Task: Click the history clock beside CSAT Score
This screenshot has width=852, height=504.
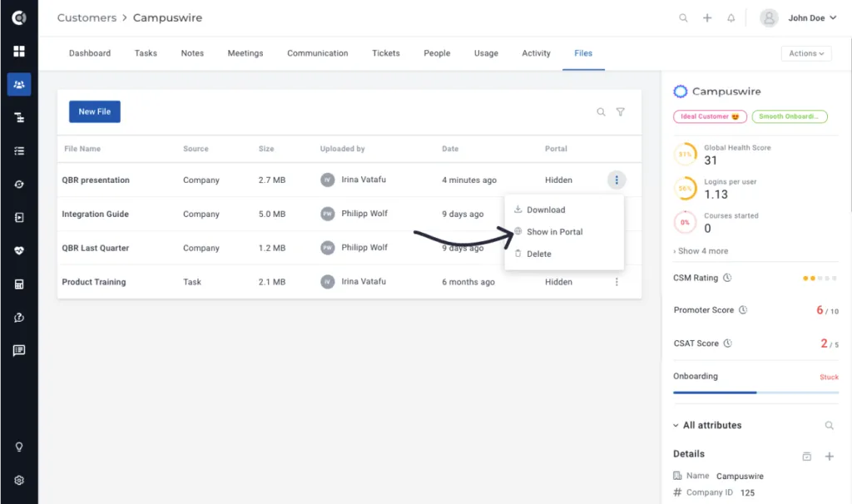Action: click(727, 343)
